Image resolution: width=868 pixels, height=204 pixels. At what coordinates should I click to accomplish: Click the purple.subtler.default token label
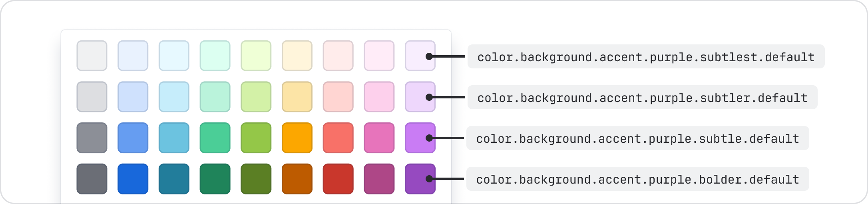pos(642,98)
